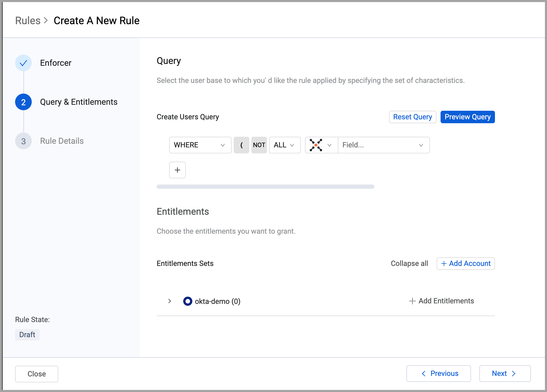Viewport: 547px width, 392px height.
Task: Click the horizontal scrollbar under the query
Action: (x=265, y=187)
